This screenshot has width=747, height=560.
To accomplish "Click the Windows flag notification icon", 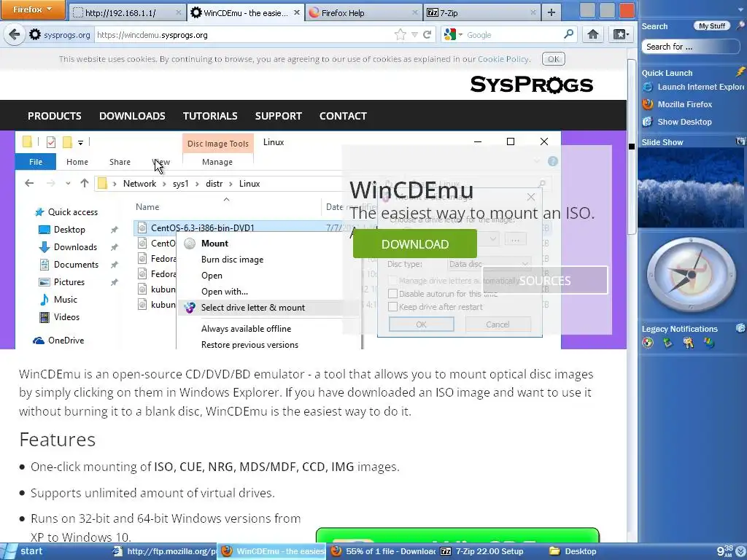I will [x=709, y=343].
